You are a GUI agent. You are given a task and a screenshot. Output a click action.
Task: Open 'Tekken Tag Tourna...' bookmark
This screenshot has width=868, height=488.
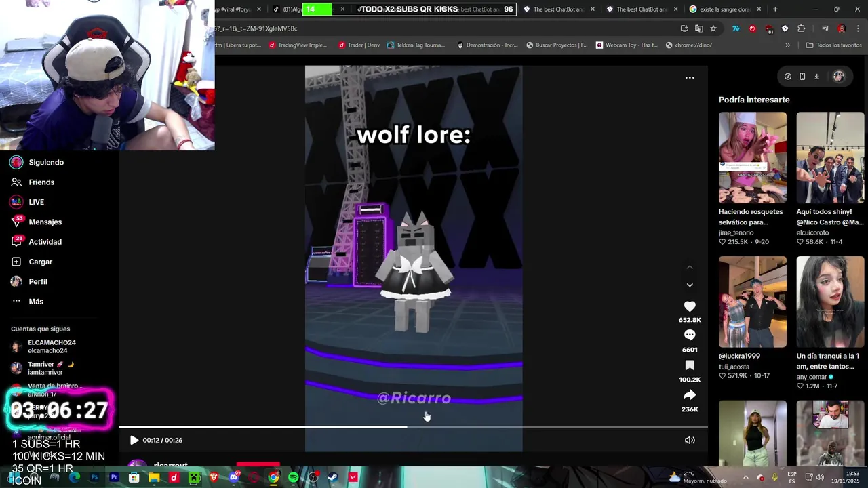[x=416, y=45]
